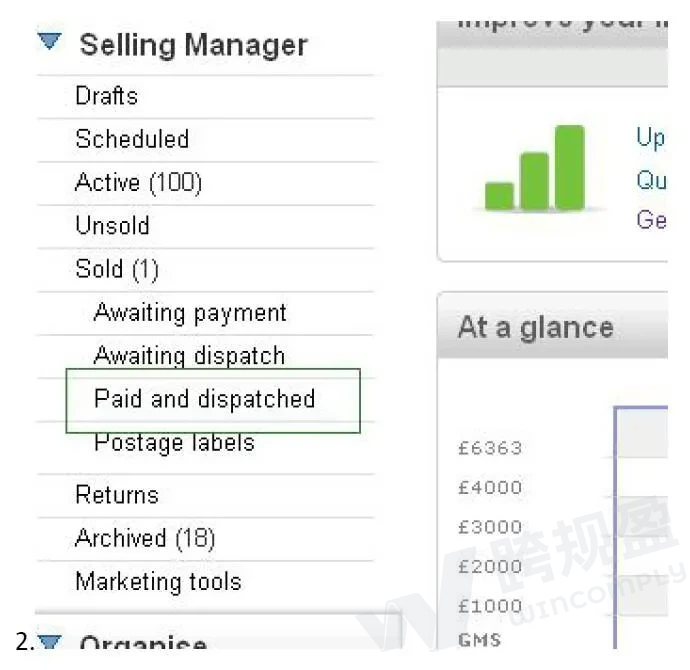Open Paid and dispatched items
The image size is (690, 670).
pos(204,399)
